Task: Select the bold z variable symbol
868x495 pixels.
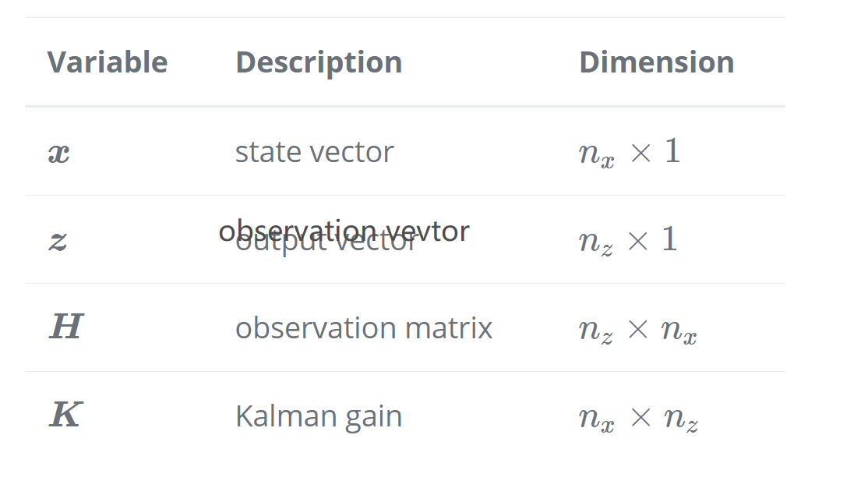Action: point(58,241)
